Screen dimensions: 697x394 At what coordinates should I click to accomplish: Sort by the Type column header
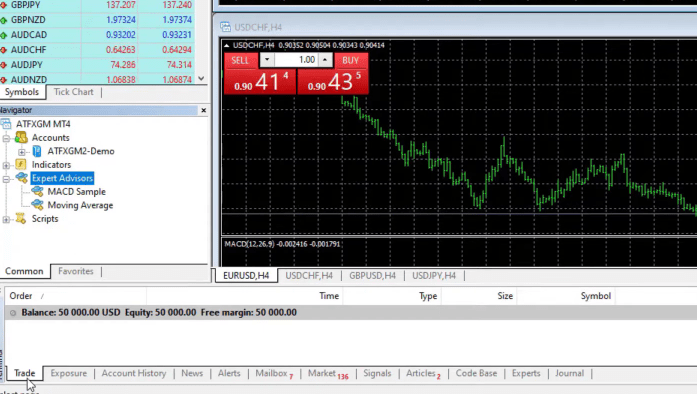click(392, 296)
